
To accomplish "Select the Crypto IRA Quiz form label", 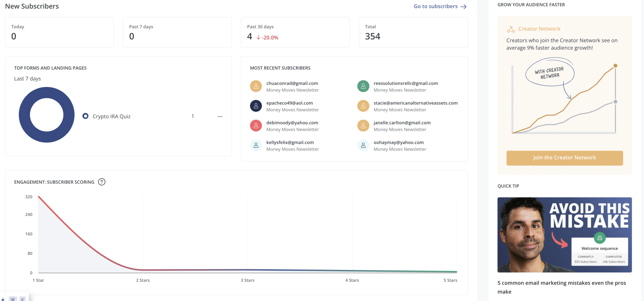I will [112, 116].
